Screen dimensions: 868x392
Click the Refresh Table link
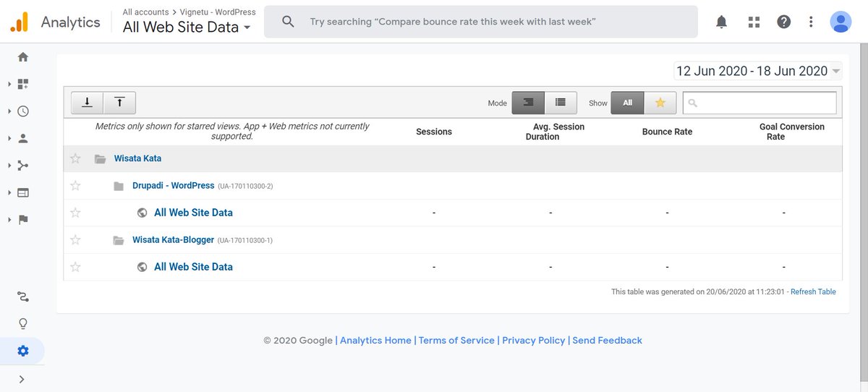coord(813,291)
